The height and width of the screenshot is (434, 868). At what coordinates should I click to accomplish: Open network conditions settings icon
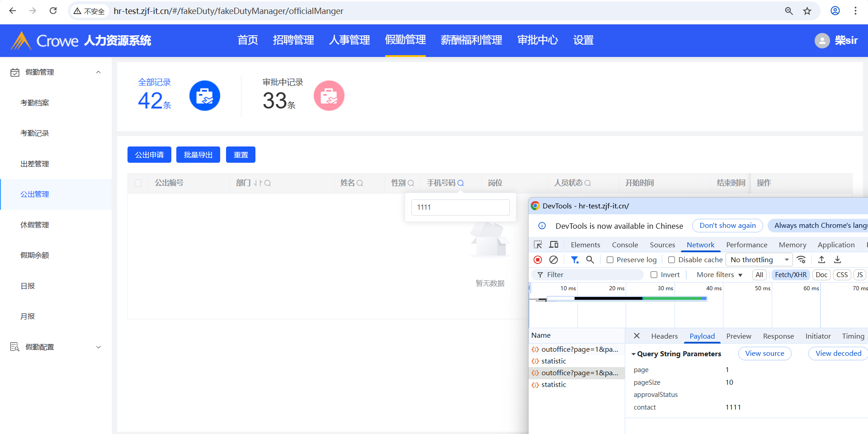click(801, 259)
